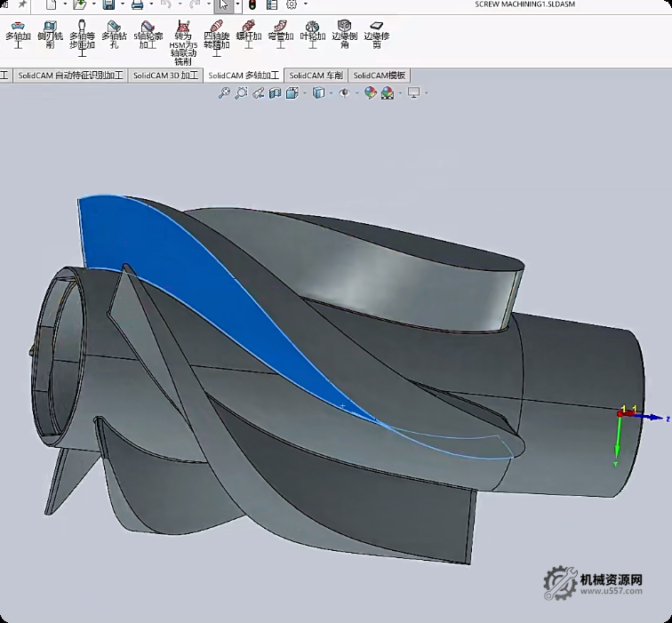The image size is (672, 623).
Task: Toggle the traffic light rebuild icon
Action: coord(251,5)
